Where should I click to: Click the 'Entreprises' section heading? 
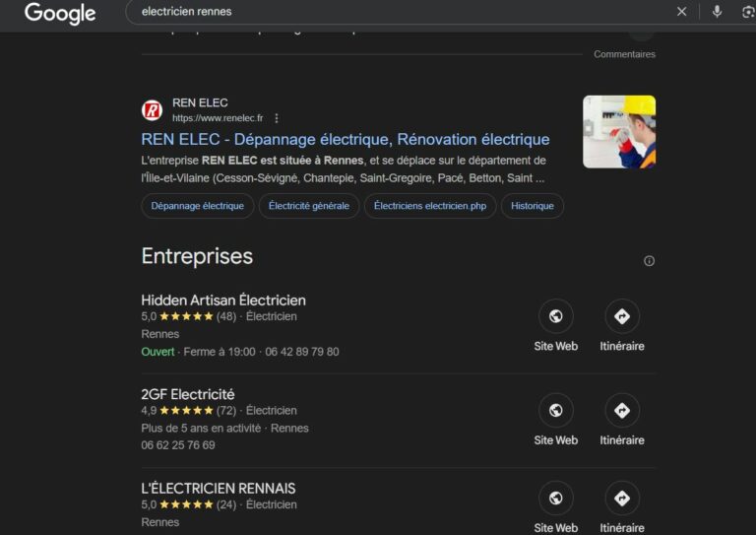pos(197,256)
